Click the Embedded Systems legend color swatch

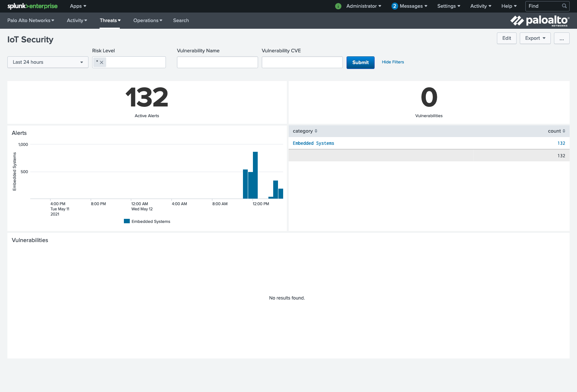[126, 221]
